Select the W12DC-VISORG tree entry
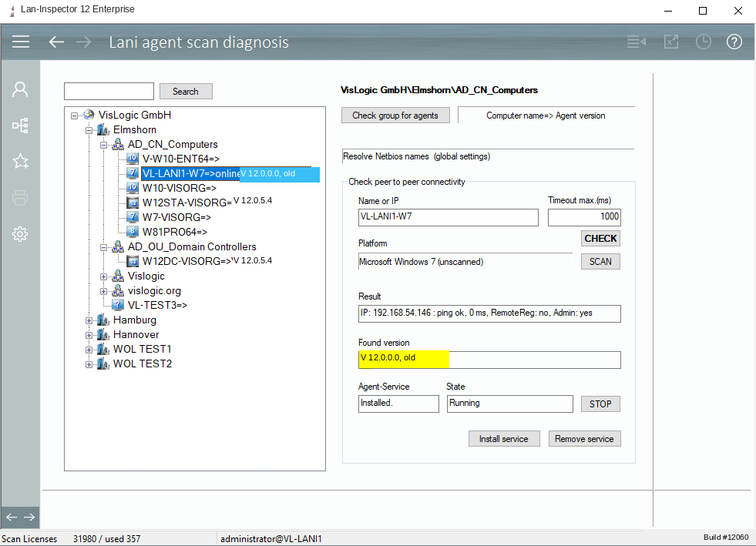 tap(187, 261)
